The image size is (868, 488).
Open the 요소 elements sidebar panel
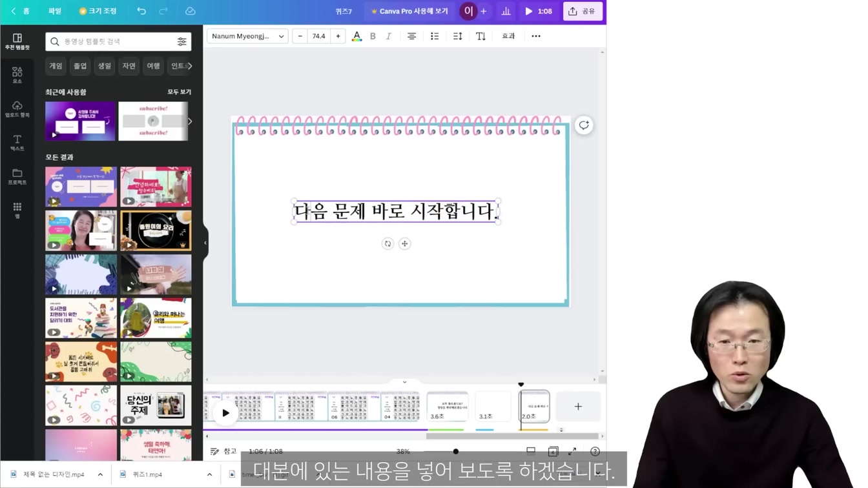pyautogui.click(x=17, y=75)
